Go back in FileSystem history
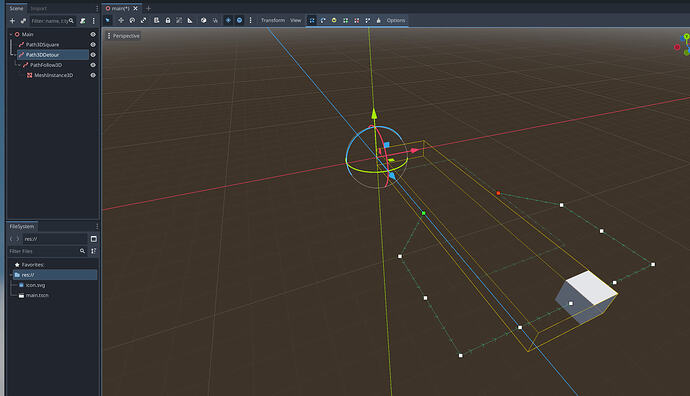This screenshot has height=396, width=690. pos(11,239)
